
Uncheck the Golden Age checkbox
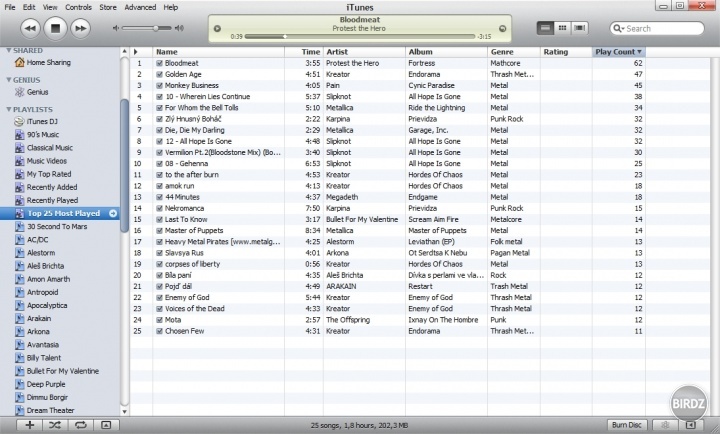click(x=159, y=74)
